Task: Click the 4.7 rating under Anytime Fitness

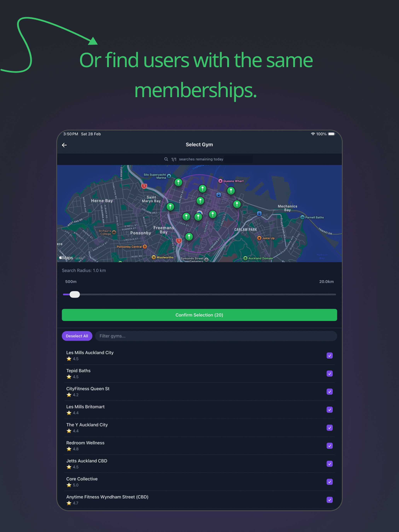Action: click(x=76, y=503)
